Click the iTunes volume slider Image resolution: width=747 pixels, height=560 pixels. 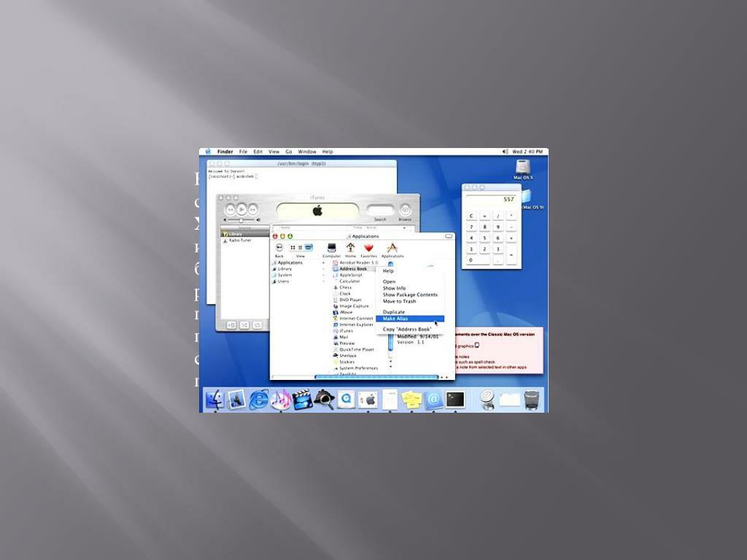point(241,219)
